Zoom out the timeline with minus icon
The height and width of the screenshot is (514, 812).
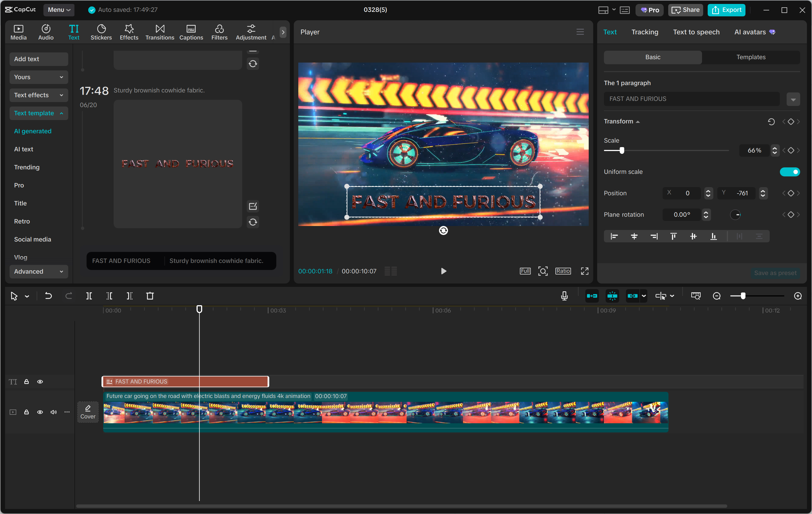717,296
